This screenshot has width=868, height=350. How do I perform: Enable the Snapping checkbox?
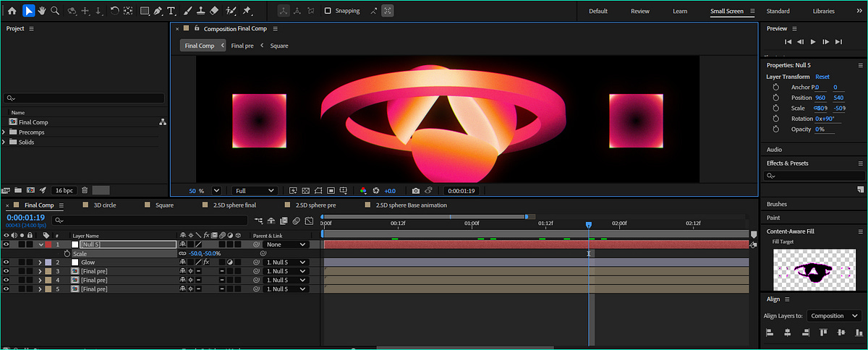328,11
